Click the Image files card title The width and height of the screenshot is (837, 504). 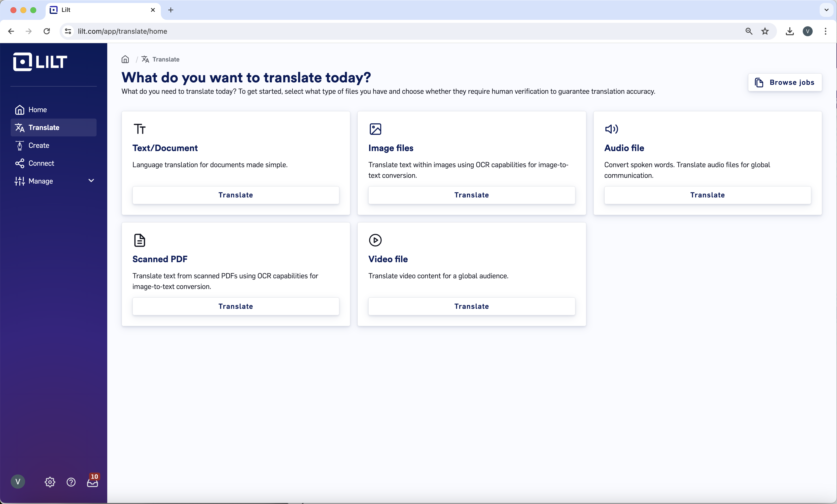pos(391,148)
